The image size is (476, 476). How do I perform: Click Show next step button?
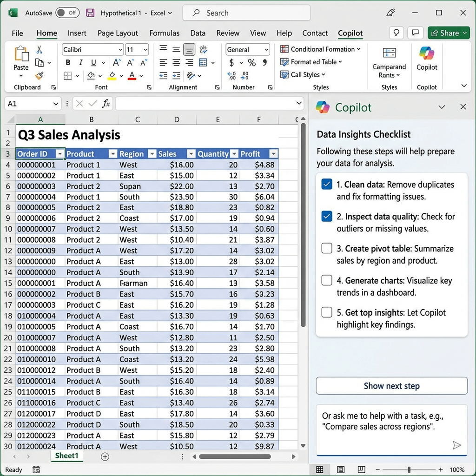391,386
